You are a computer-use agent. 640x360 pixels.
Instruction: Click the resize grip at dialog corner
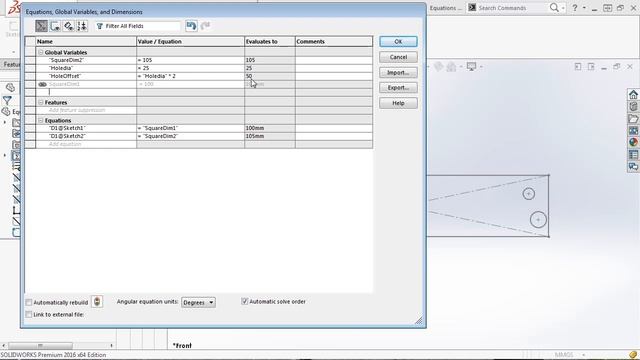click(x=419, y=321)
